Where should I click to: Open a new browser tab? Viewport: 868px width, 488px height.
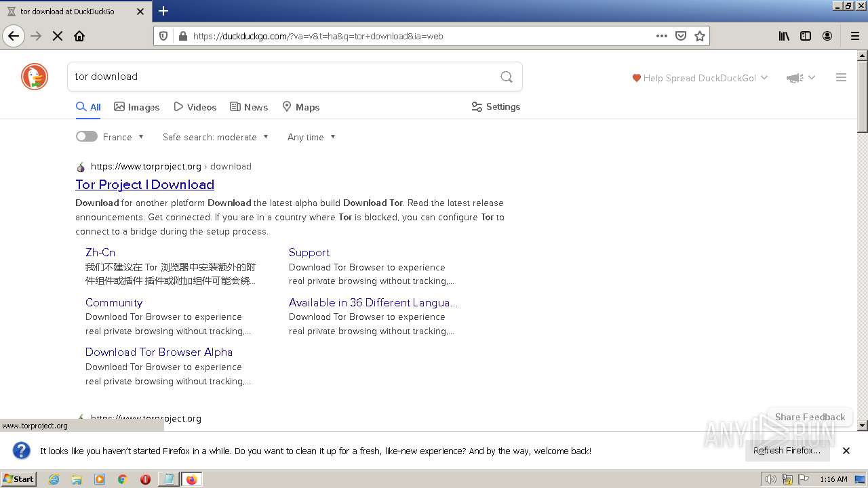[163, 11]
